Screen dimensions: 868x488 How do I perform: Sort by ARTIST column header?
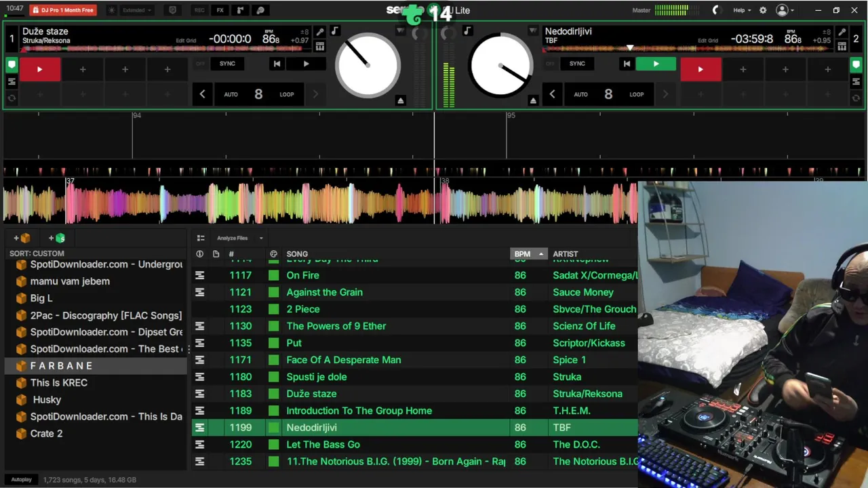[x=566, y=254]
